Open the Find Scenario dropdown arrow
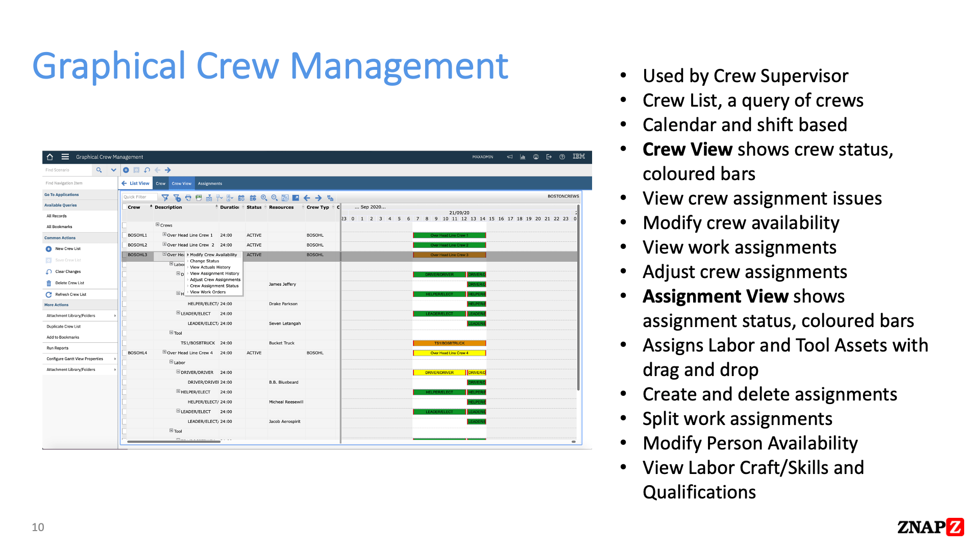Viewport: 980px width, 551px height. pos(113,170)
